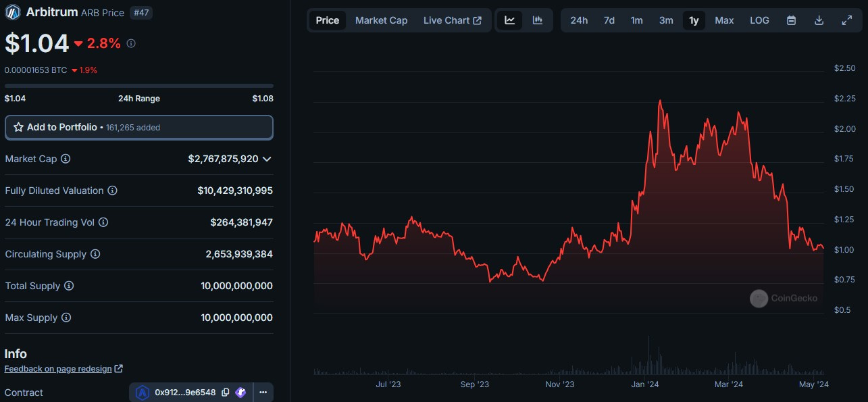Click the Jan '24 axis label
The width and height of the screenshot is (868, 402).
645,384
